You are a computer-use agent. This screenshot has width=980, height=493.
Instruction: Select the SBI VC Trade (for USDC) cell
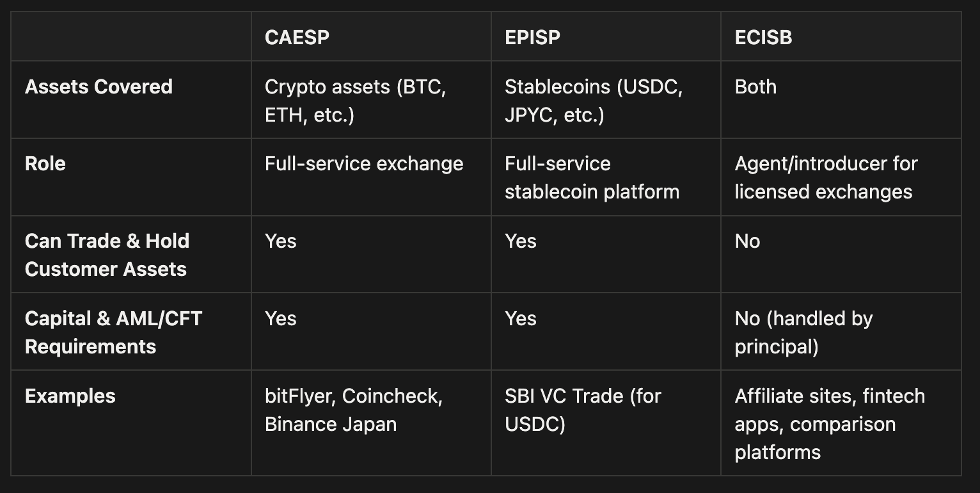click(582, 410)
